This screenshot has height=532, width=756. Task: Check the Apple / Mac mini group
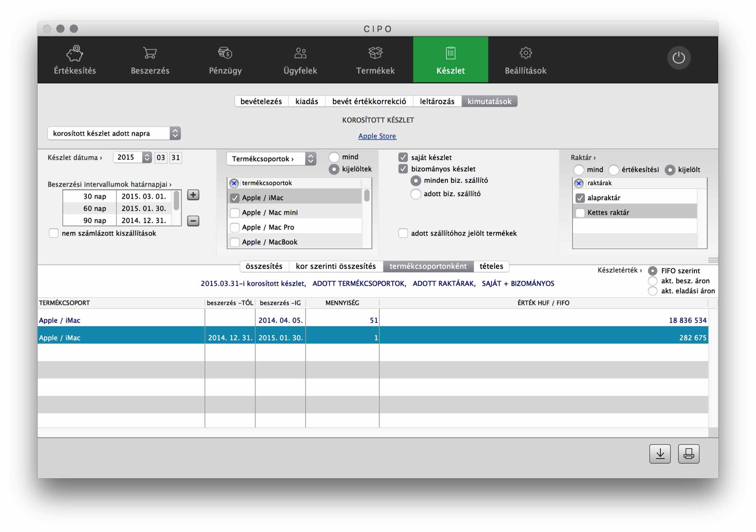[235, 212]
